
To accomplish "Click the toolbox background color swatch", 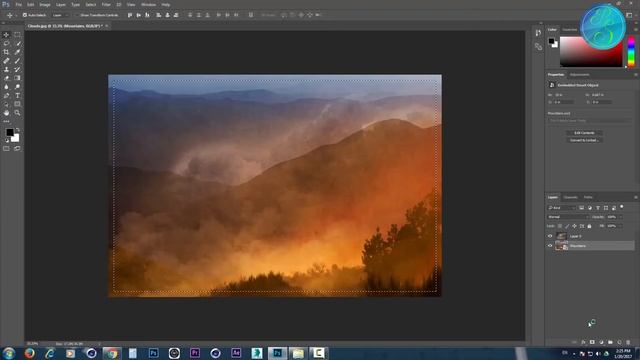I will click(16, 139).
